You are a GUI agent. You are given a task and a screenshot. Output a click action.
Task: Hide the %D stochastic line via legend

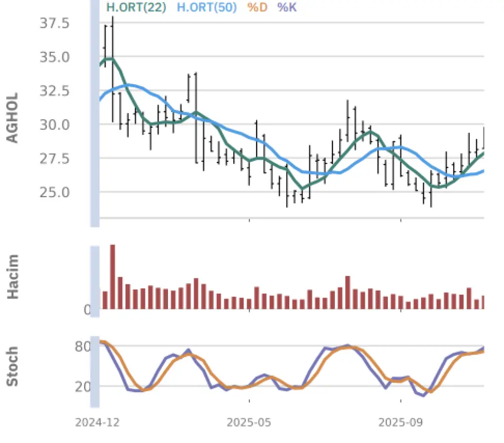[257, 7]
